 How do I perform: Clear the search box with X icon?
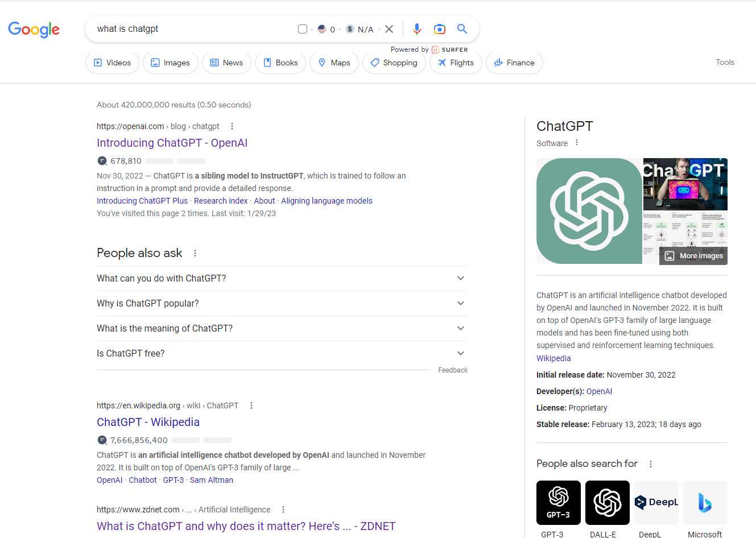(389, 29)
